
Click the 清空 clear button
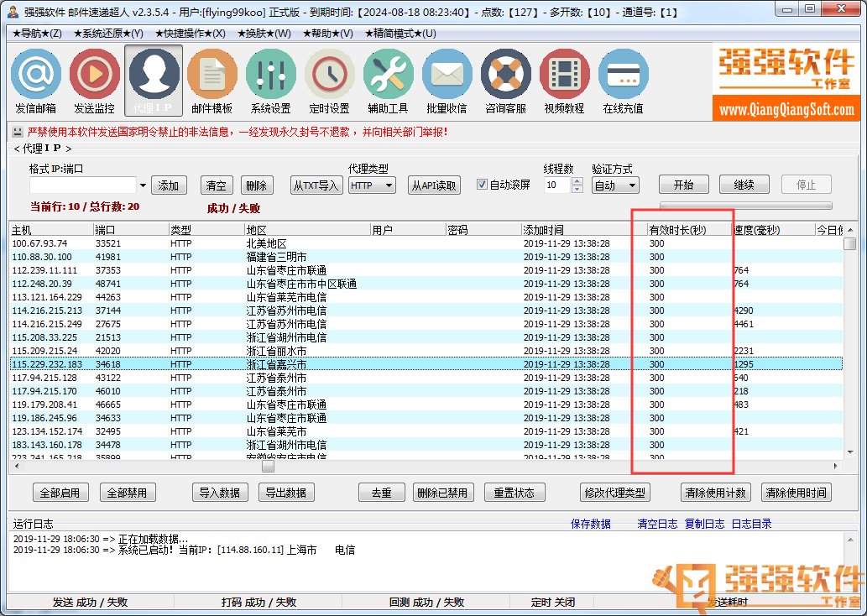217,185
